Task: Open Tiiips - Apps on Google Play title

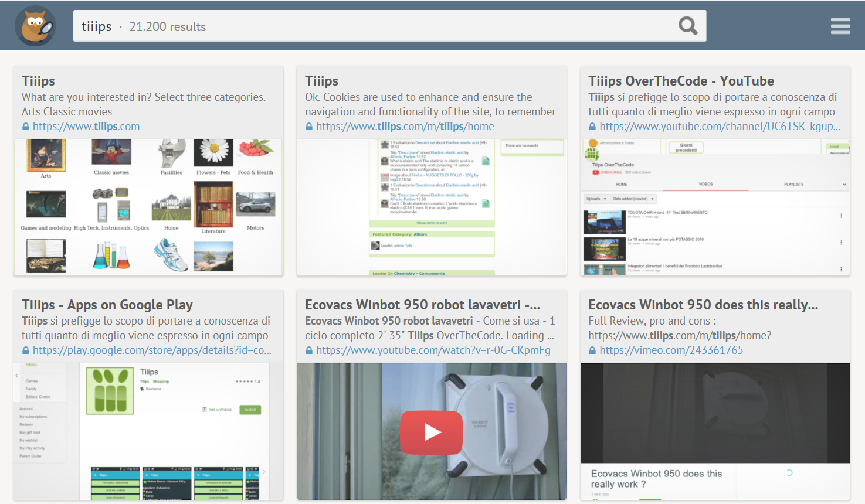Action: click(x=107, y=305)
